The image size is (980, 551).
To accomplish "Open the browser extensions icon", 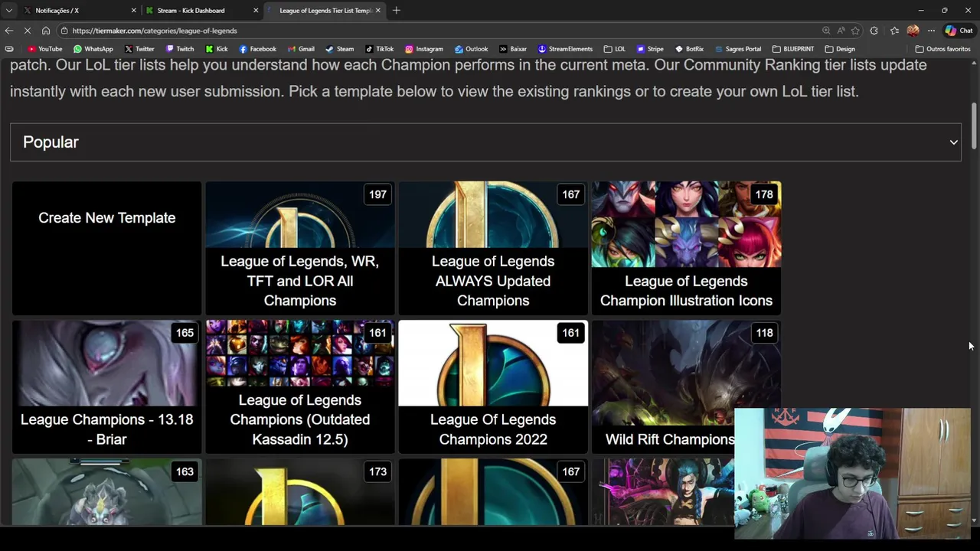I will (874, 31).
